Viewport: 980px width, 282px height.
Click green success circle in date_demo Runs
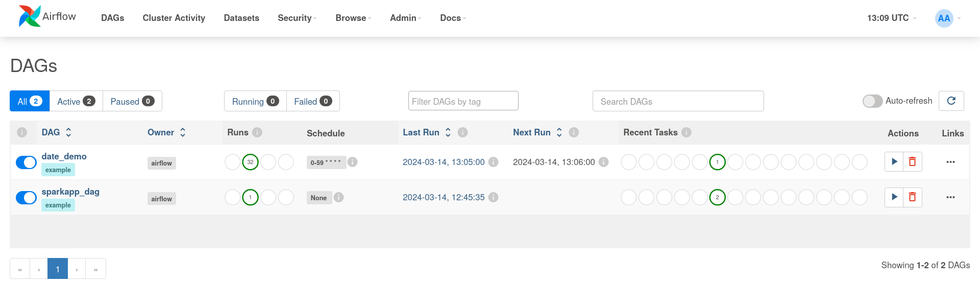250,162
